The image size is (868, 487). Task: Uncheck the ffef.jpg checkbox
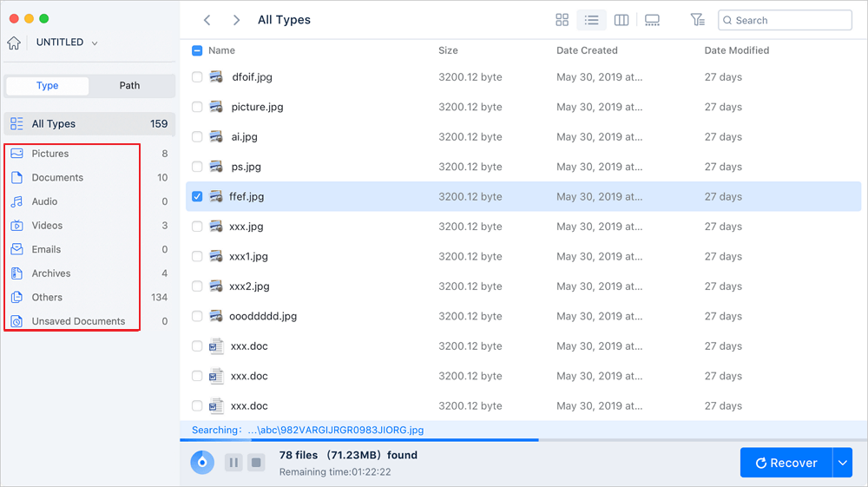(x=197, y=197)
